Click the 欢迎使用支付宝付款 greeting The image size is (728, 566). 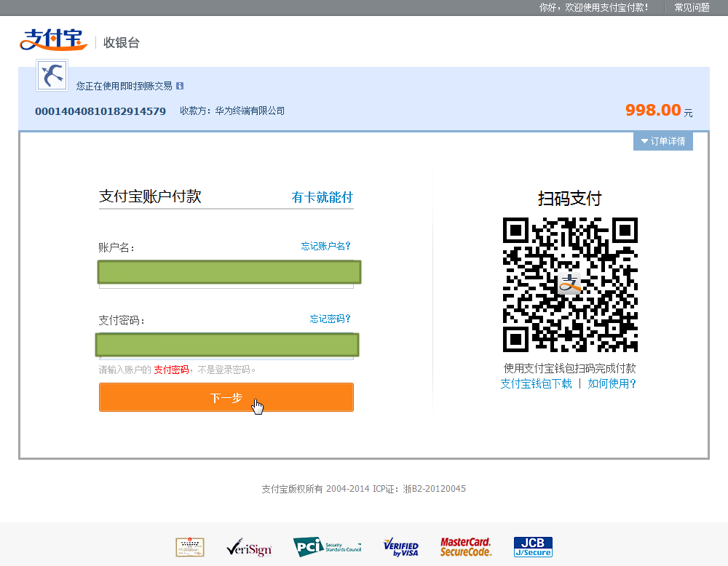coord(593,7)
